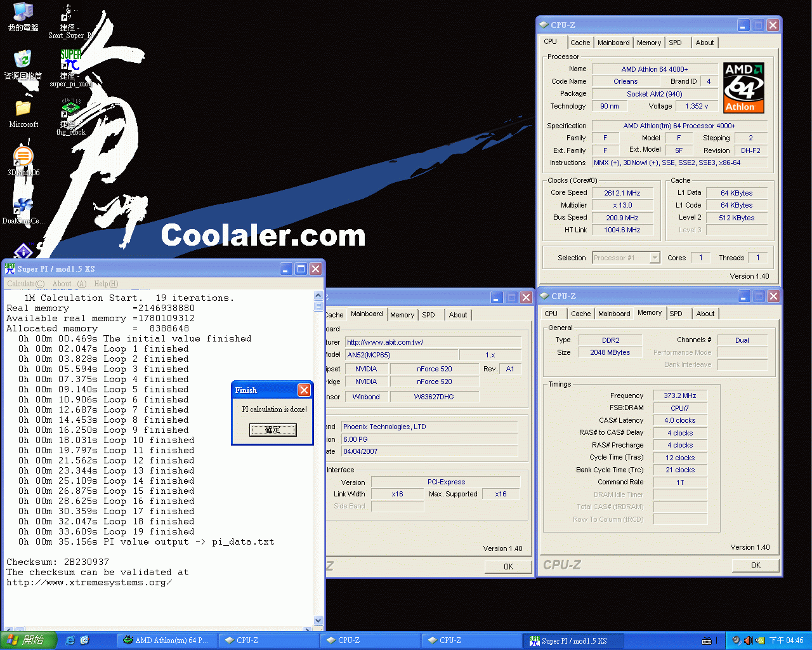Activate the Super PI taskbar button
Image resolution: width=812 pixels, height=650 pixels.
tap(575, 640)
